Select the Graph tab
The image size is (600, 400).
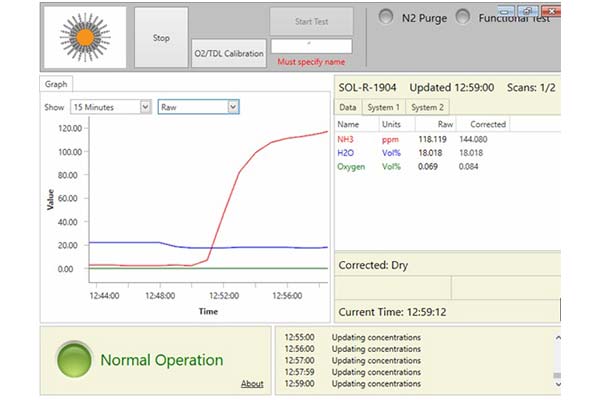pyautogui.click(x=57, y=85)
